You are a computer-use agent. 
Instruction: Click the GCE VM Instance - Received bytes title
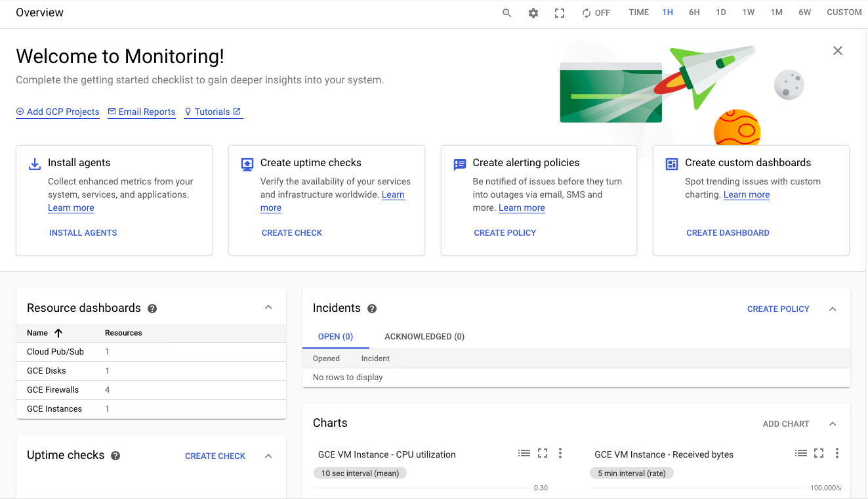point(664,454)
